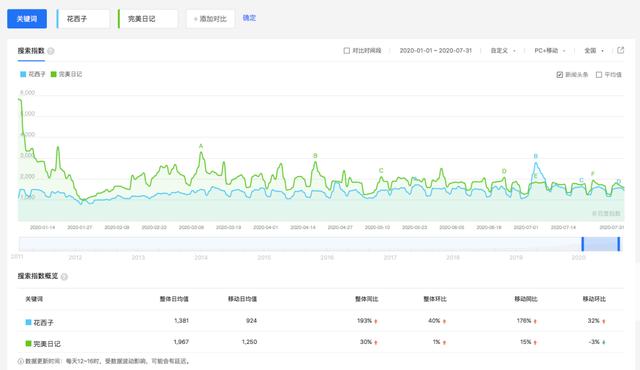640x370 pixels.
Task: Click the 整体同比 column header
Action: [x=367, y=299]
